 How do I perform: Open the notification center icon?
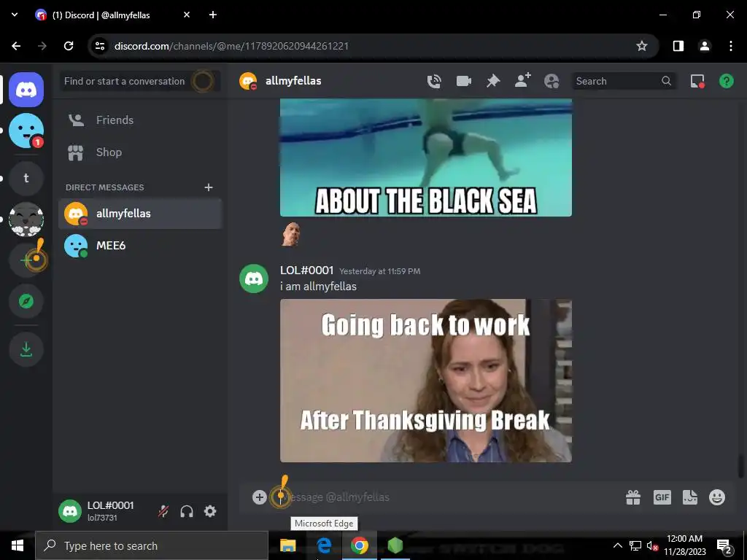click(x=724, y=545)
